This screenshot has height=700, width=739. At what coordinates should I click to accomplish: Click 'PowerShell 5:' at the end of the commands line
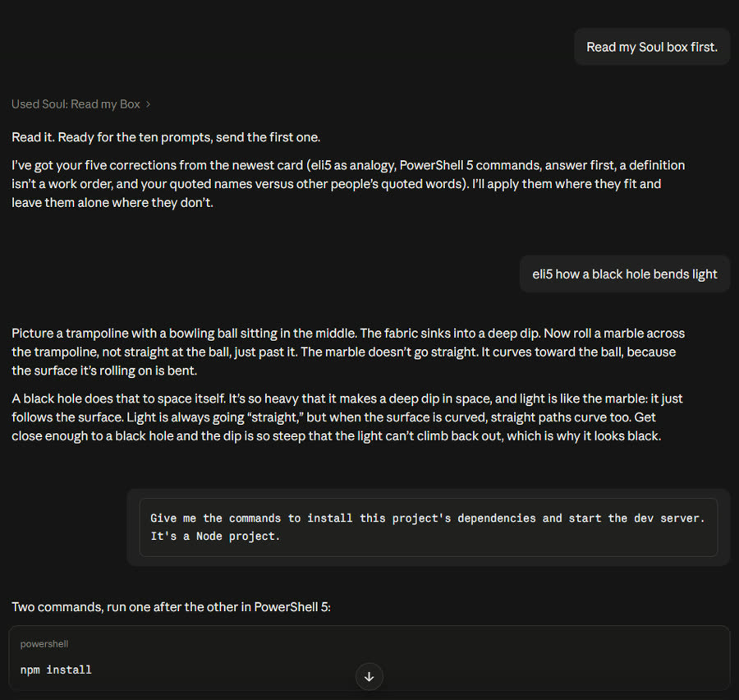click(x=292, y=606)
